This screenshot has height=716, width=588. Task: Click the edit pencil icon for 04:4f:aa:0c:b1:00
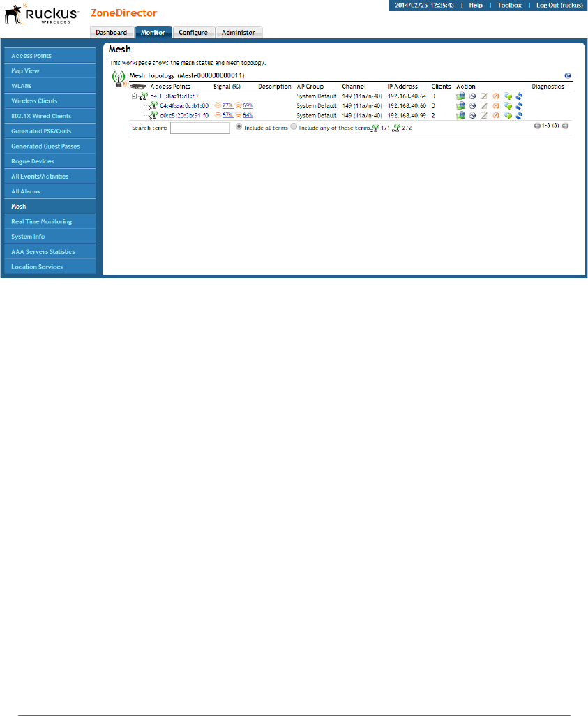[x=484, y=106]
